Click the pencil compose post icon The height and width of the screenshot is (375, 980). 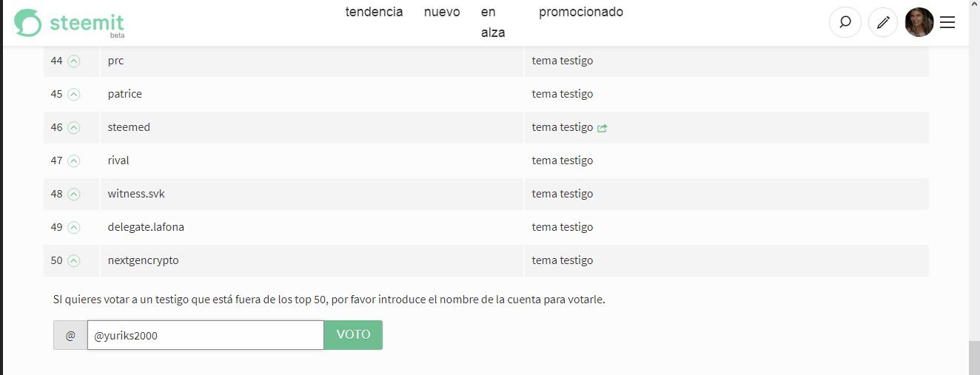(x=882, y=23)
